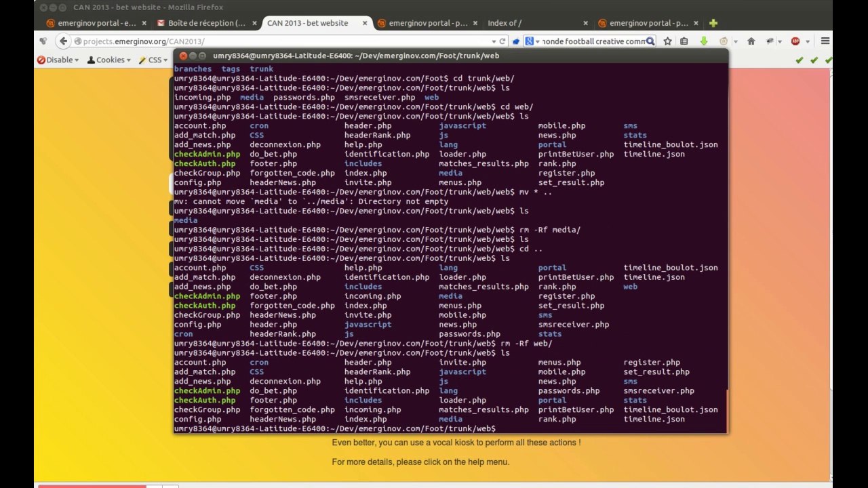The height and width of the screenshot is (488, 868).
Task: Go to the home page icon
Action: click(751, 41)
